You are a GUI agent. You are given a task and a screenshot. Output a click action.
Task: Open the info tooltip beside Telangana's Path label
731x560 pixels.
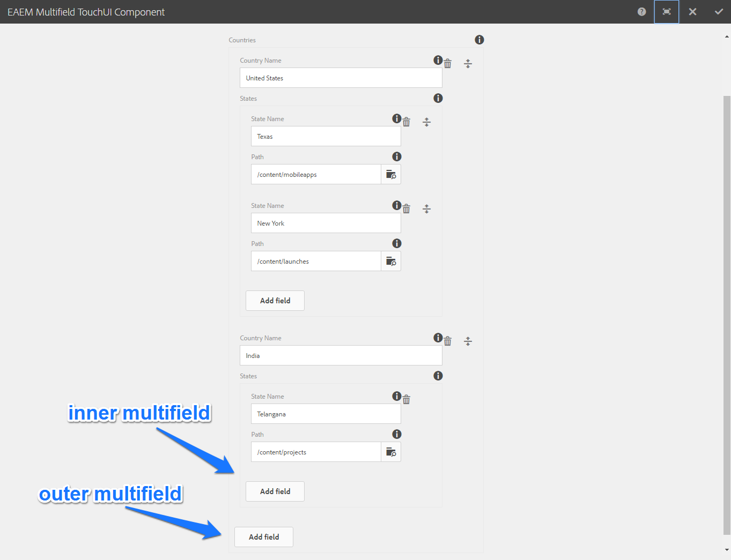pos(396,434)
